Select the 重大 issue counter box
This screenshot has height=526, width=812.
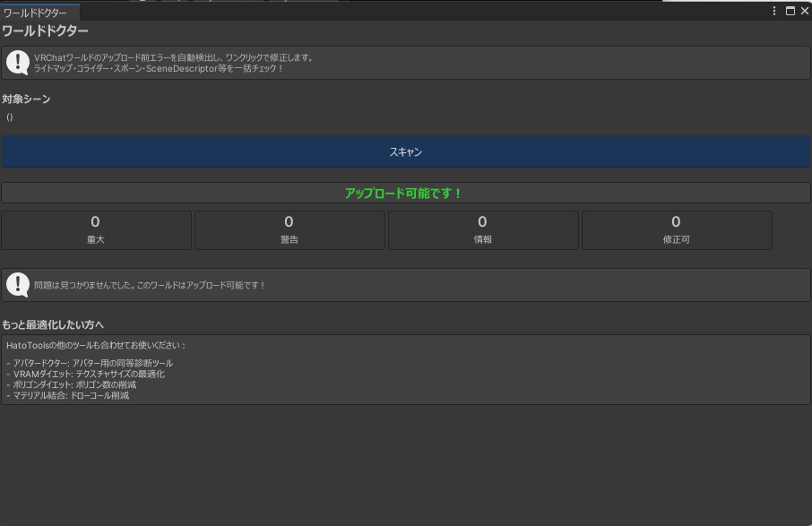96,229
